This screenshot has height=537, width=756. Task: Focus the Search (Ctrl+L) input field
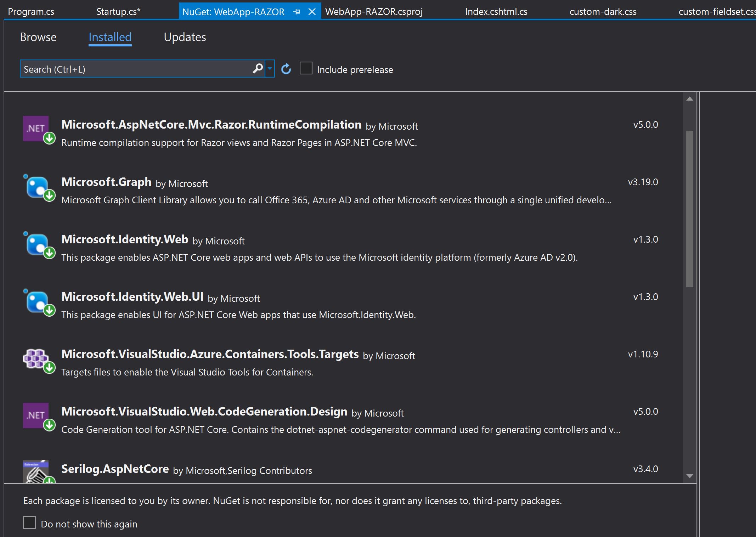[135, 69]
